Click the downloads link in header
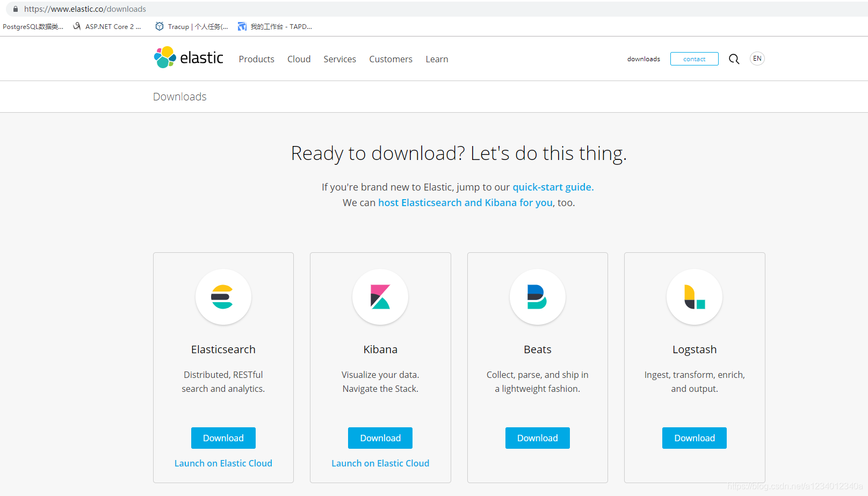The height and width of the screenshot is (496, 868). [643, 59]
